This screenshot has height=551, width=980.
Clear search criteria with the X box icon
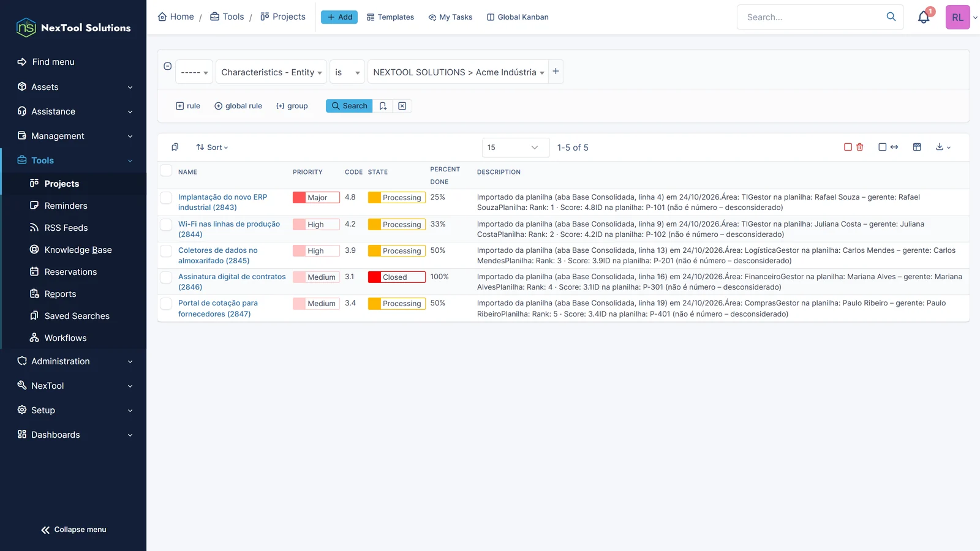click(402, 106)
